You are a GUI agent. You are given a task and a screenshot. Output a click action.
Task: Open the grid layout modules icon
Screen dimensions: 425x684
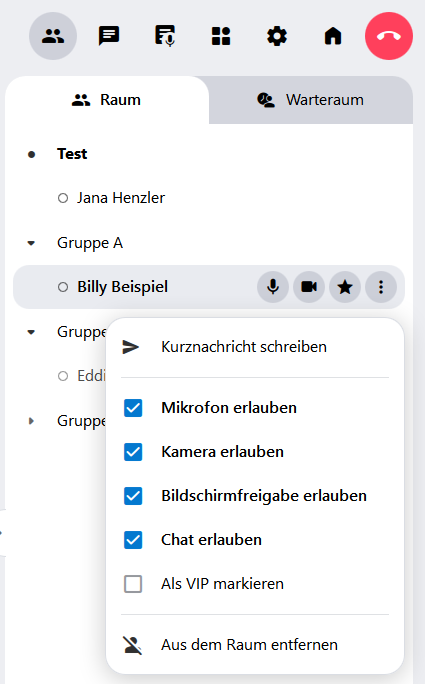tap(221, 36)
